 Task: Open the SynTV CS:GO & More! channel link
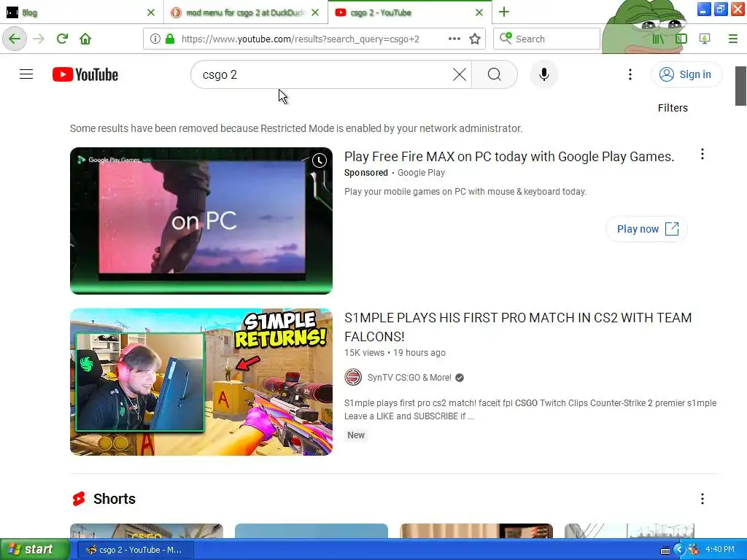pyautogui.click(x=409, y=378)
